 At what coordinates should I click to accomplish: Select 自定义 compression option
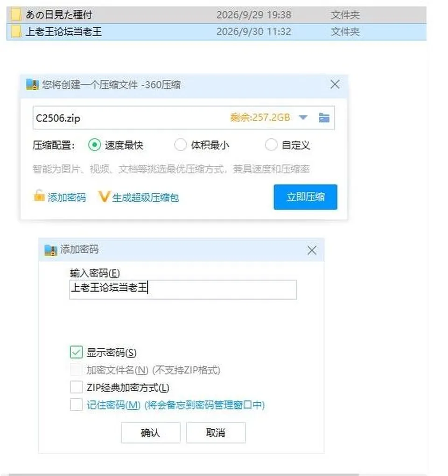pos(271,145)
